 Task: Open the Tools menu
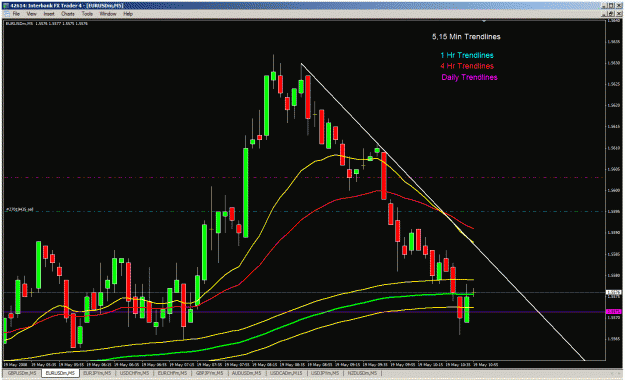(x=87, y=14)
